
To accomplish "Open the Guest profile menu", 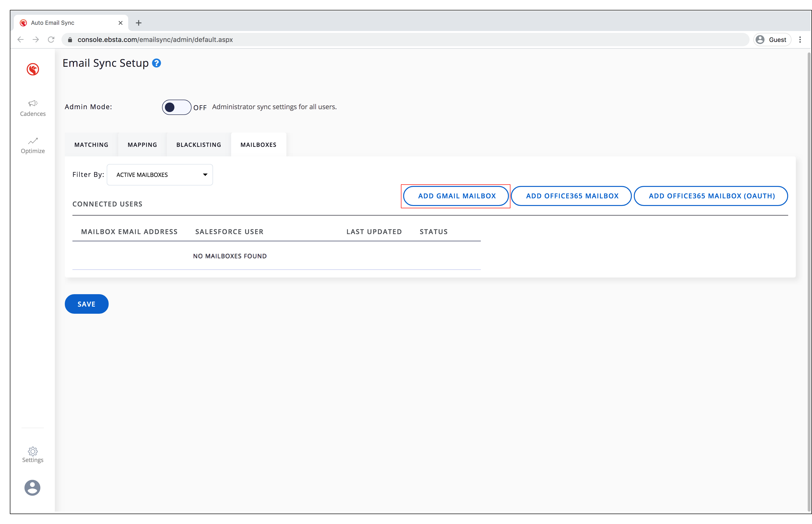I will pyautogui.click(x=772, y=40).
